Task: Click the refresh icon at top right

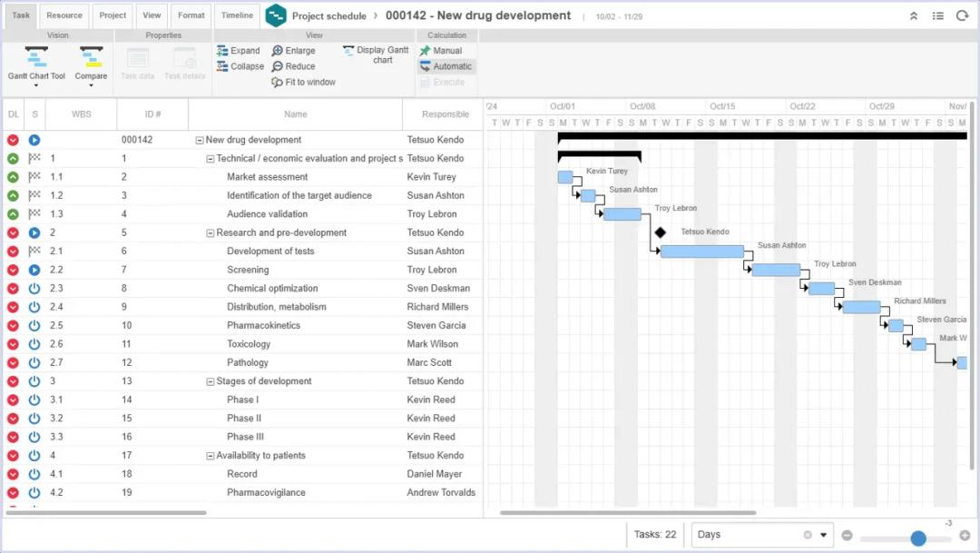Action: (x=962, y=15)
